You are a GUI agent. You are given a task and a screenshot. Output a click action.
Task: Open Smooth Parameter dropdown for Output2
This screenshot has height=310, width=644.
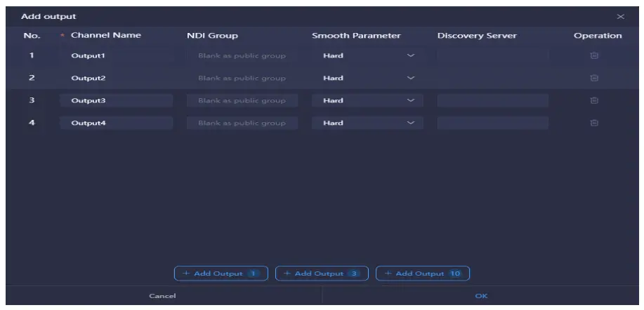(x=367, y=78)
